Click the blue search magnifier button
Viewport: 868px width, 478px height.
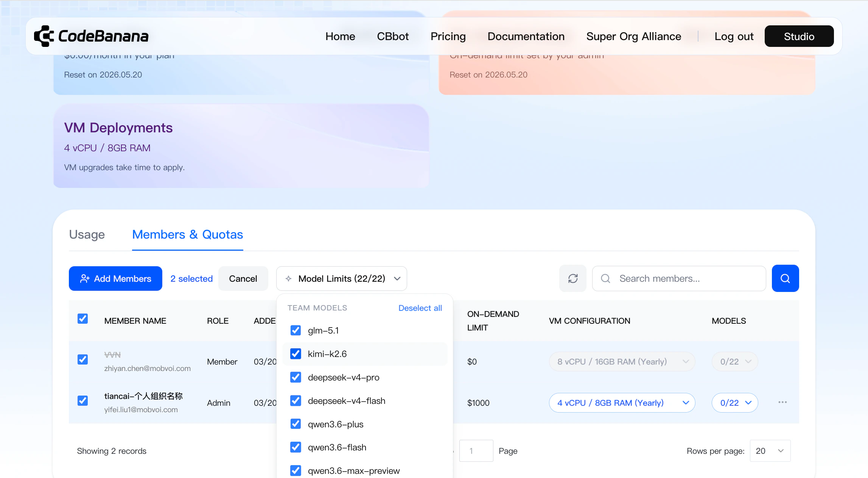point(785,279)
